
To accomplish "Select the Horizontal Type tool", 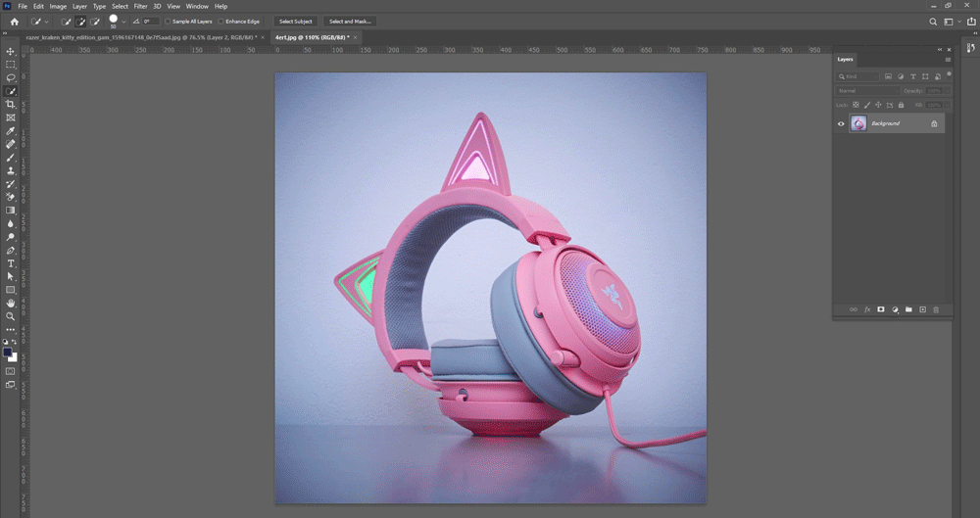I will (11, 263).
